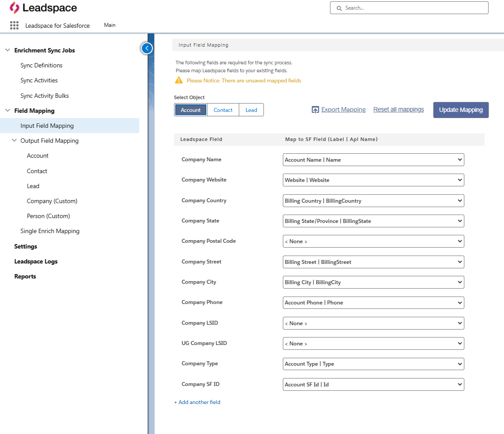Open Leadspace Logs
The image size is (504, 434).
[x=36, y=261]
